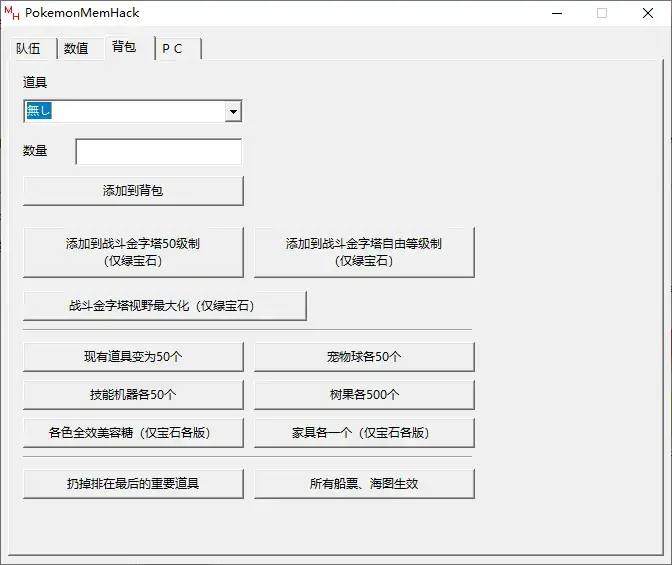
Task: Click 技能机器各50个 button
Action: (133, 395)
